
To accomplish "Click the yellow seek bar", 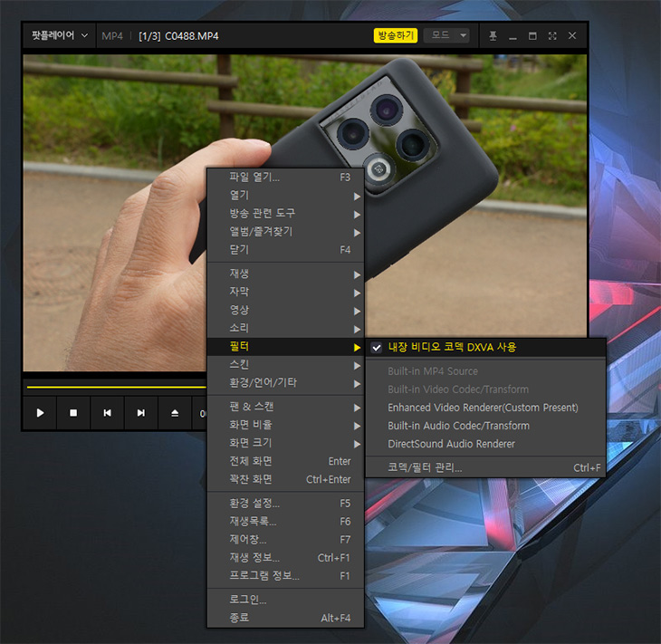I will [x=116, y=387].
